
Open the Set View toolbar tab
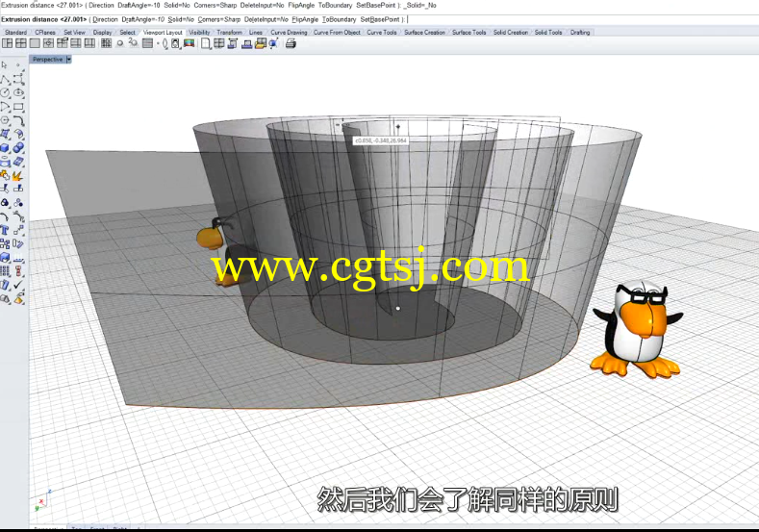pyautogui.click(x=74, y=33)
